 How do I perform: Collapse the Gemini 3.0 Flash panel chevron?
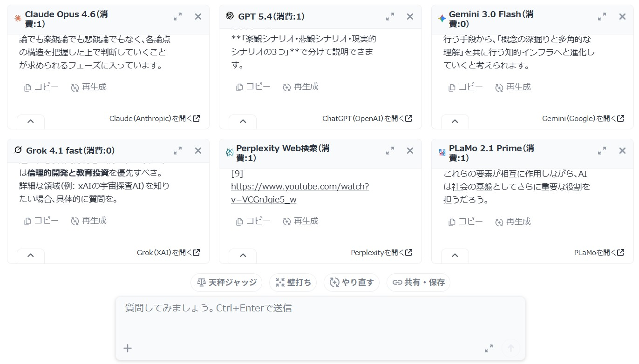[455, 121]
